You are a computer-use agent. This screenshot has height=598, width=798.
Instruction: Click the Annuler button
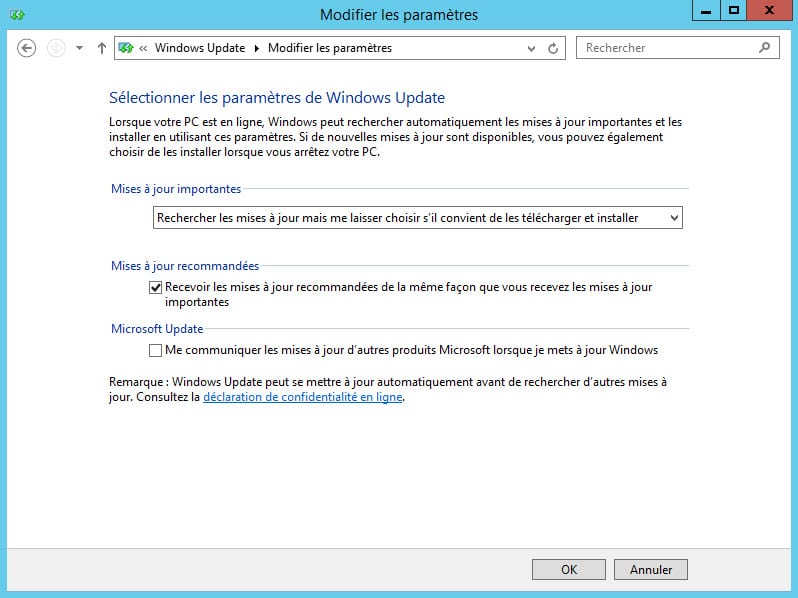pyautogui.click(x=650, y=569)
